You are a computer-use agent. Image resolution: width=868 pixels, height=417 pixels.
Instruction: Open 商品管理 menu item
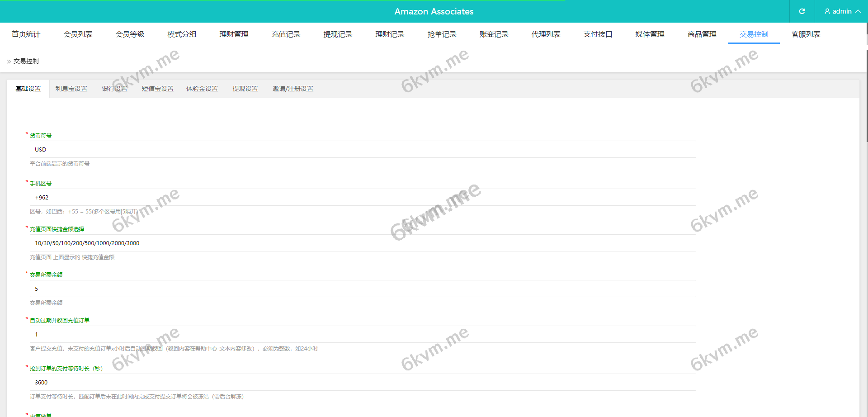click(702, 34)
